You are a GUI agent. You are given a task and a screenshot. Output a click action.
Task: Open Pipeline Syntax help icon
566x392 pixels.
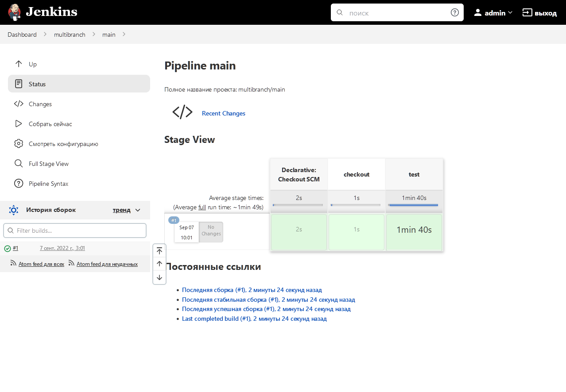coord(18,183)
